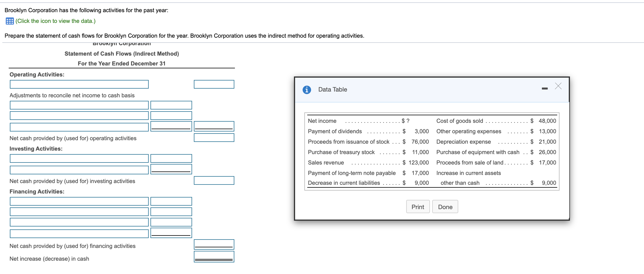Click the "Sales revenue" row label

point(326,162)
